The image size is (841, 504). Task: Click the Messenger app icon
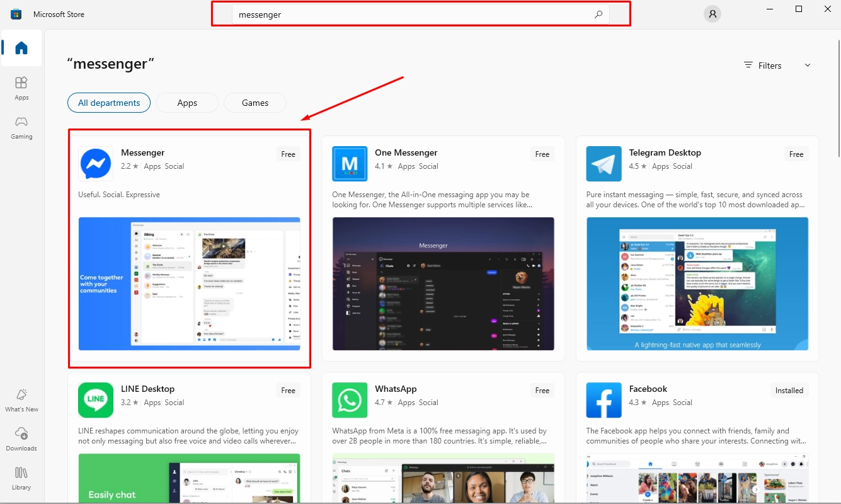(96, 164)
